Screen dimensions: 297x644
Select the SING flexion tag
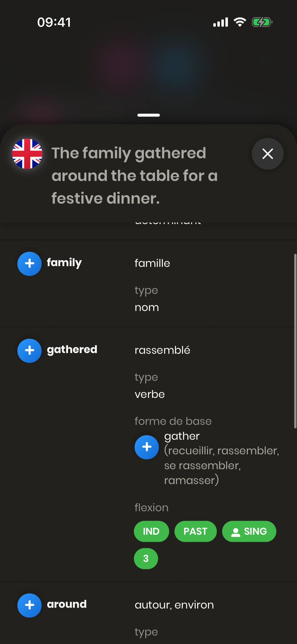[x=249, y=531]
